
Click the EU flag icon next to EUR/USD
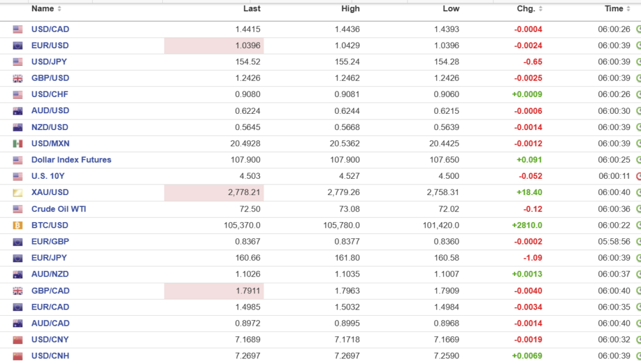tap(18, 46)
